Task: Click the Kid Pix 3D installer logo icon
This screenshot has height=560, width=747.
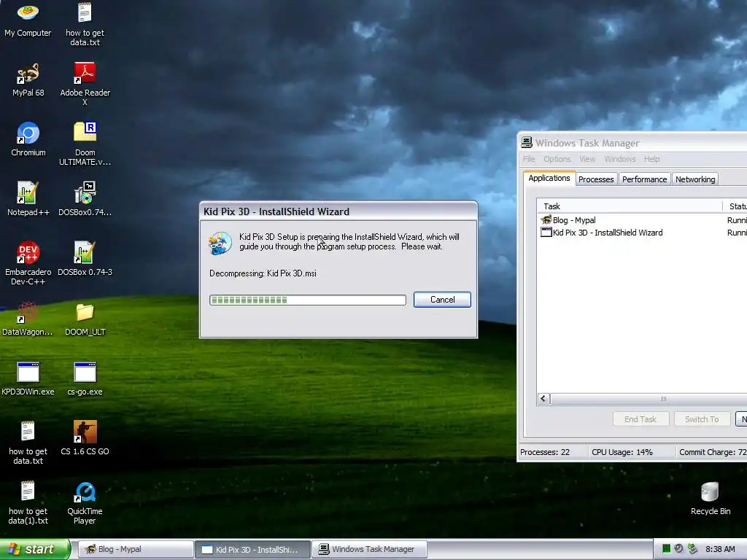Action: tap(220, 243)
